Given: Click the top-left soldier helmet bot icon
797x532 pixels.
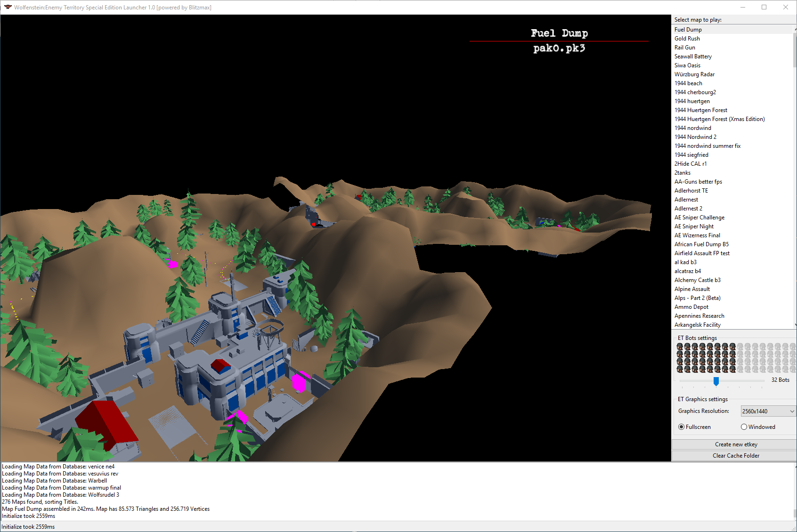Looking at the screenshot, I should click(680, 347).
